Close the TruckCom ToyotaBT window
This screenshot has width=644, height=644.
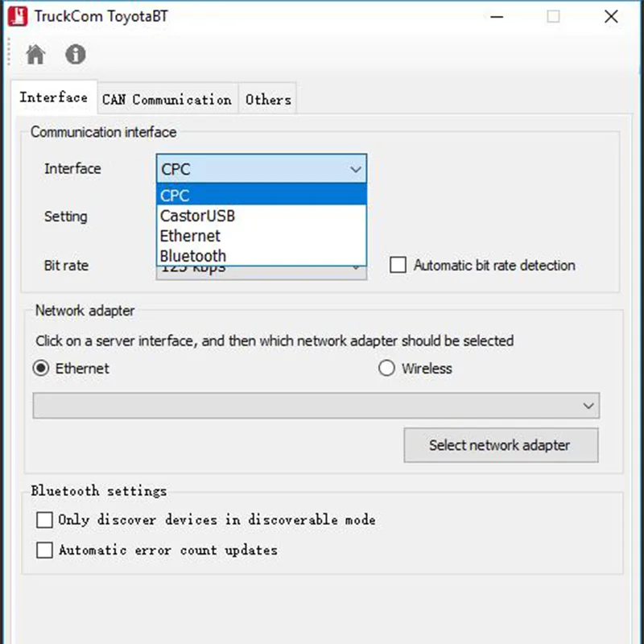click(611, 16)
